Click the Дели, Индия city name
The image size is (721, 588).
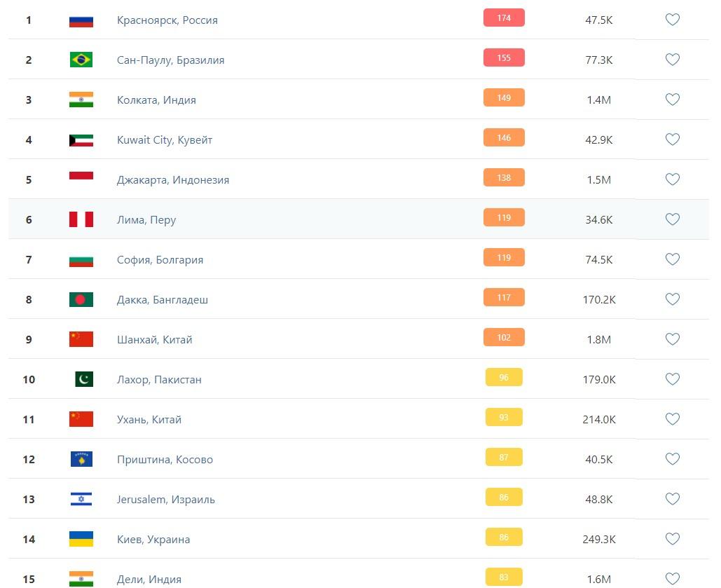coord(149,580)
